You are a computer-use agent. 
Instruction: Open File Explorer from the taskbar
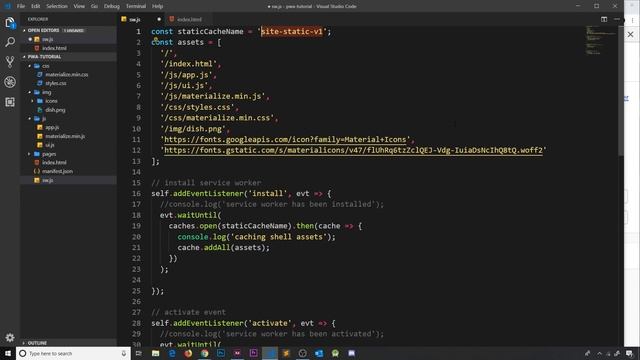[156, 353]
